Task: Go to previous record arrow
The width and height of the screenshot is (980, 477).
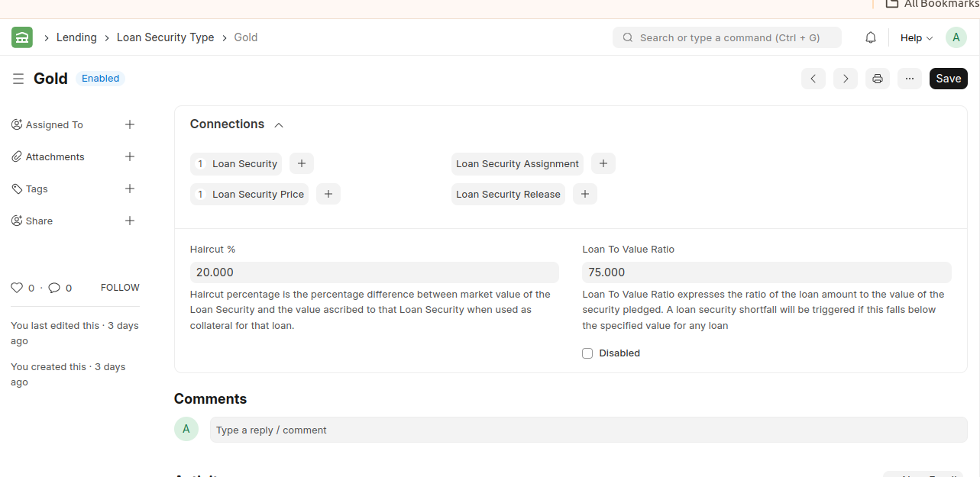Action: 813,79
